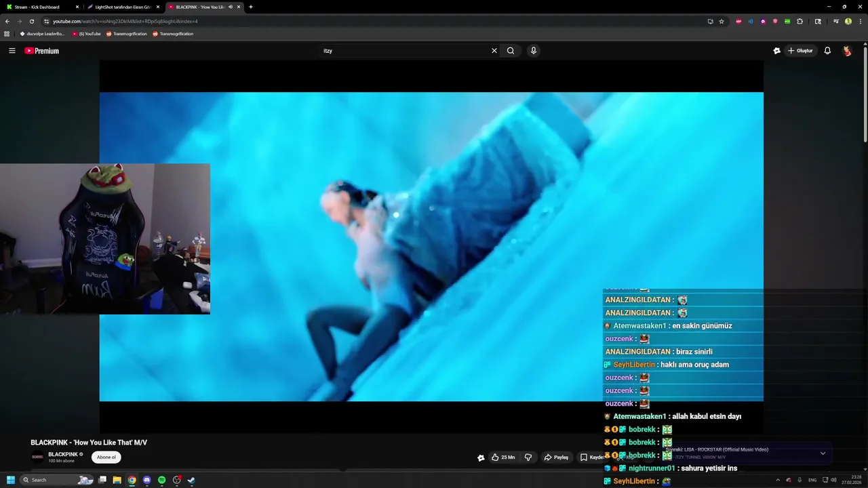Open the Chrome three-dot menu

(861, 21)
